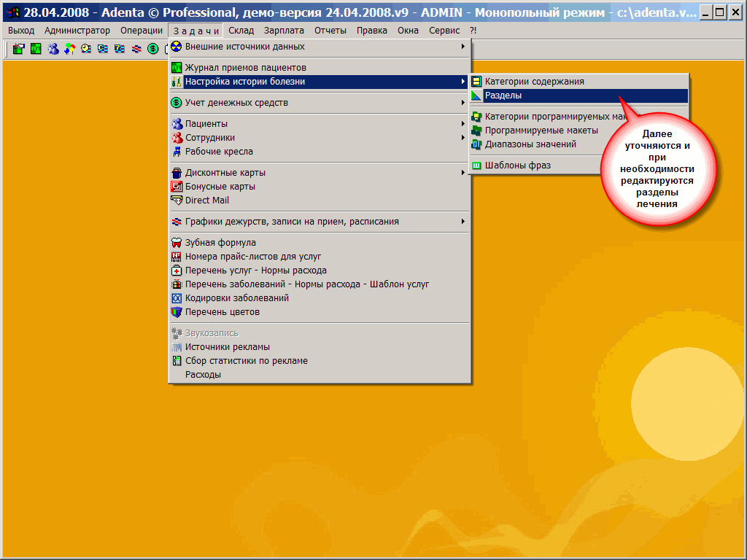This screenshot has height=560, width=747.
Task: Click the tooth icon beside Зубная формула
Action: (176, 243)
